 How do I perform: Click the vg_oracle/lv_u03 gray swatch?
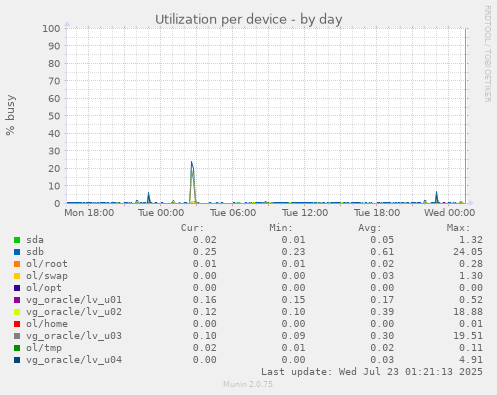click(17, 336)
